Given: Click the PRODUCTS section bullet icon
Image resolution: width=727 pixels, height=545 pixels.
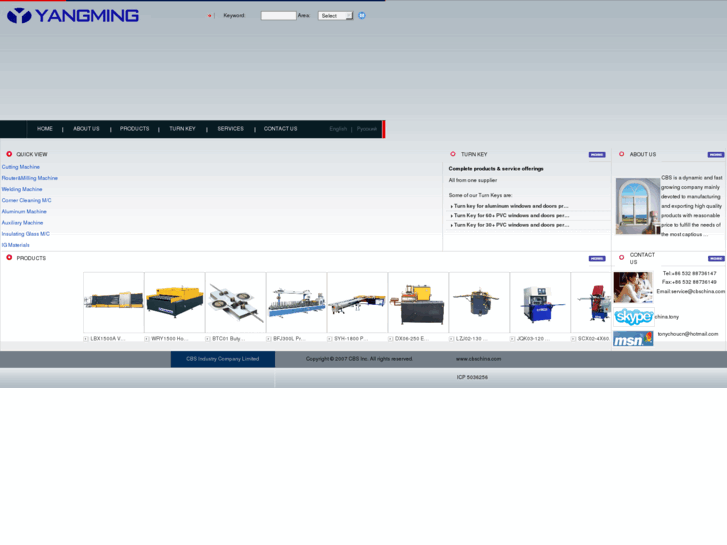Looking at the screenshot, I should (x=9, y=257).
